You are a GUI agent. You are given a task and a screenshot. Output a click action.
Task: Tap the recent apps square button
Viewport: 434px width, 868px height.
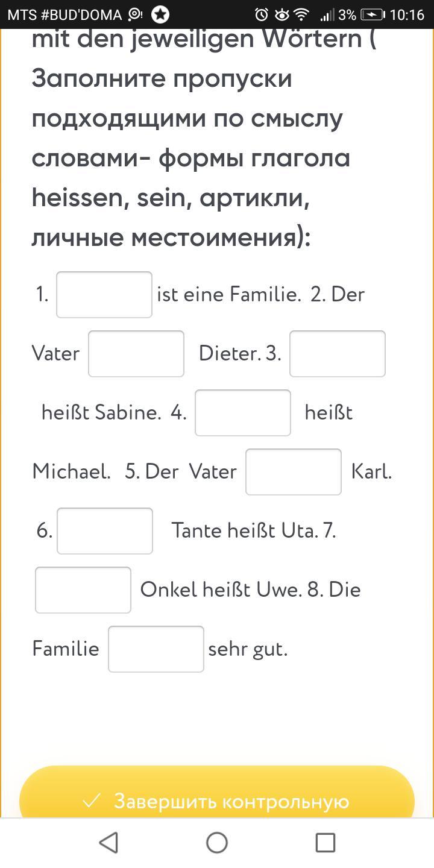tap(325, 843)
